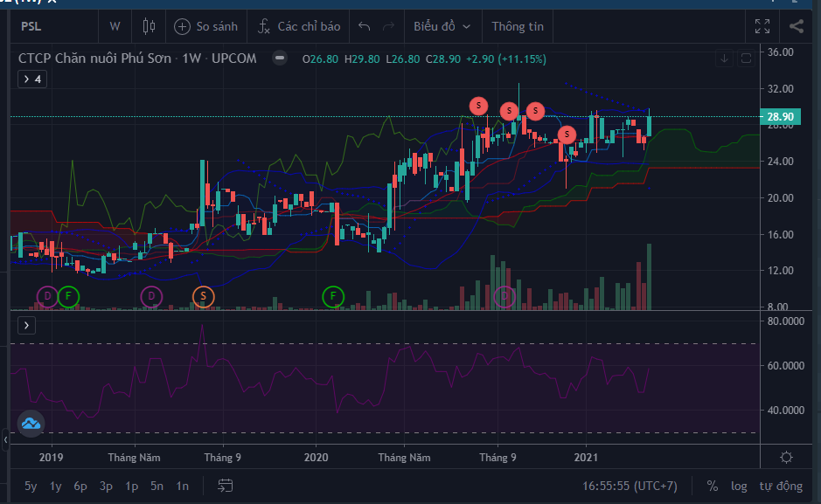Click the share chart icon
The image size is (821, 504).
coord(796,26)
